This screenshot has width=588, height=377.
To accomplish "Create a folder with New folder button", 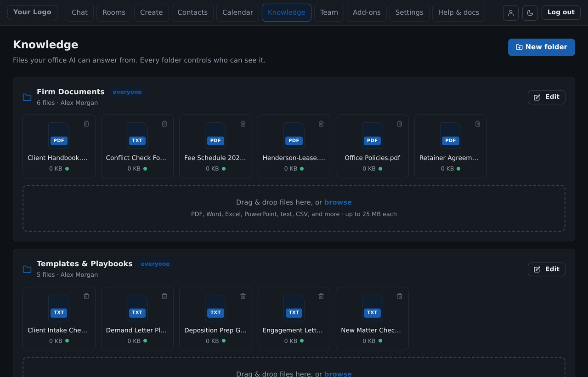I will (x=542, y=47).
